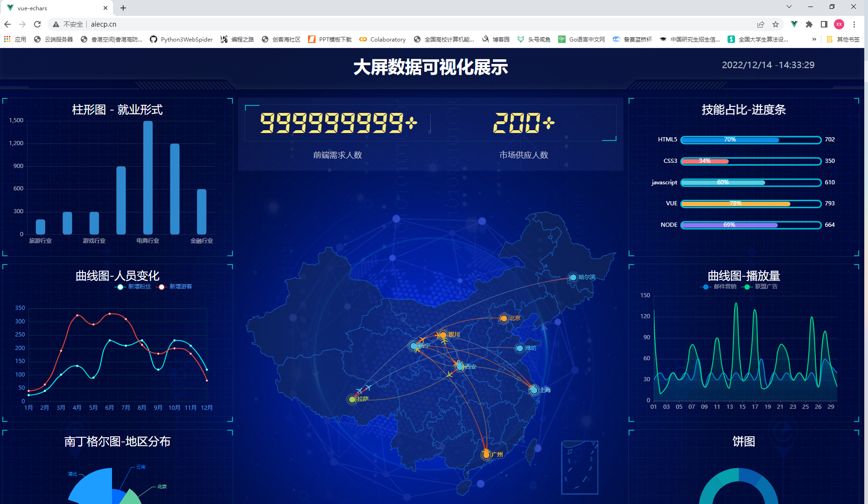Toggle the 新增粉丝 legend series
Viewport: 868px width, 504px height.
tap(133, 287)
